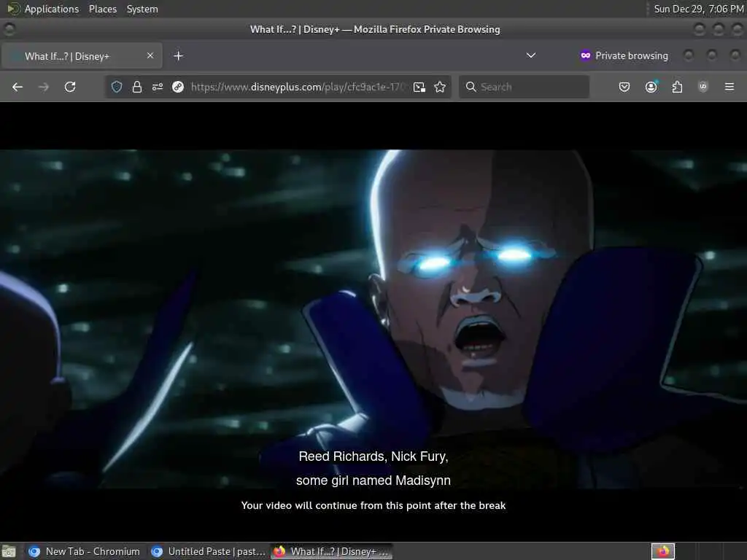
Task: Reload the Disney+ page
Action: pos(70,87)
